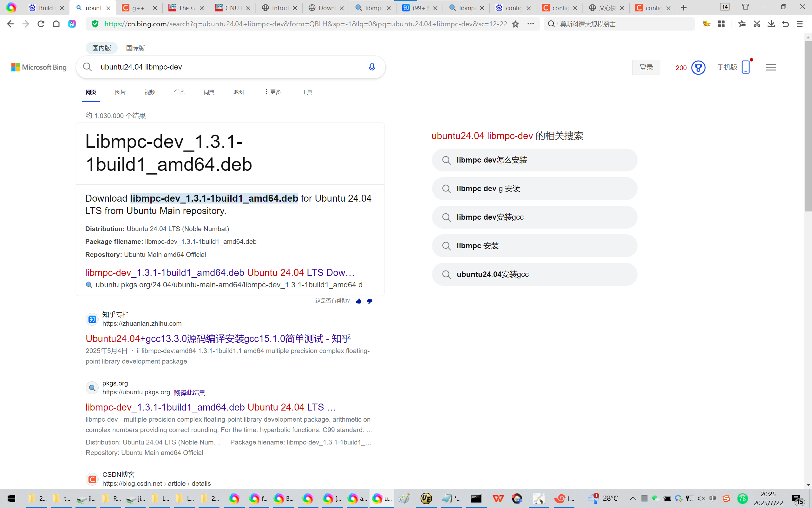Open the AI assistant icon in toolbar

pos(72,24)
